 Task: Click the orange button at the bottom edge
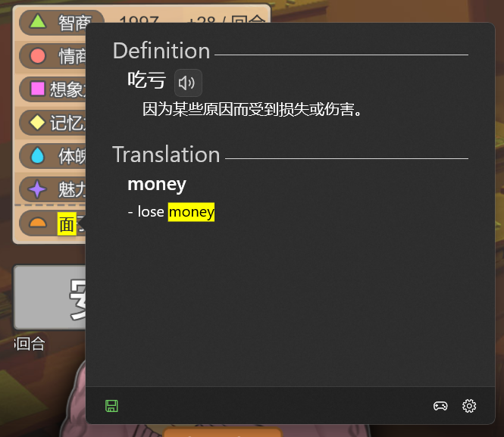click(x=222, y=432)
